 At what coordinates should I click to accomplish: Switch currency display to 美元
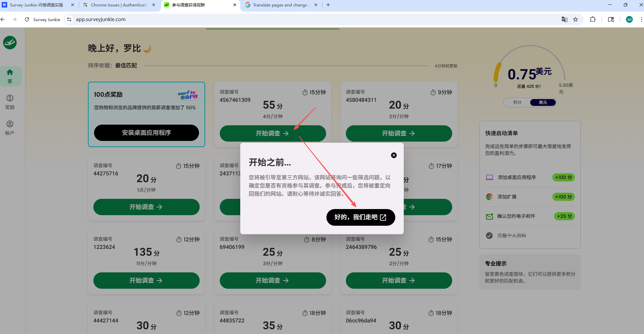point(543,102)
